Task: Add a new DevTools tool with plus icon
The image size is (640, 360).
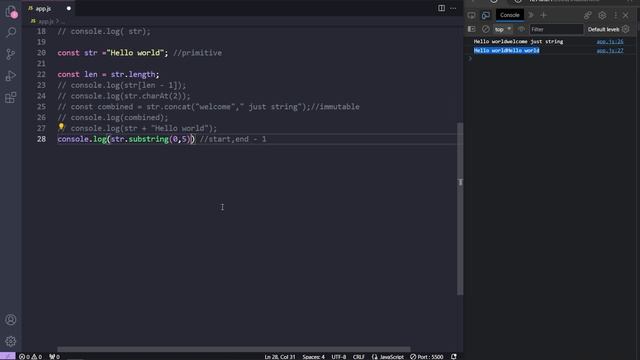Action: 543,15
